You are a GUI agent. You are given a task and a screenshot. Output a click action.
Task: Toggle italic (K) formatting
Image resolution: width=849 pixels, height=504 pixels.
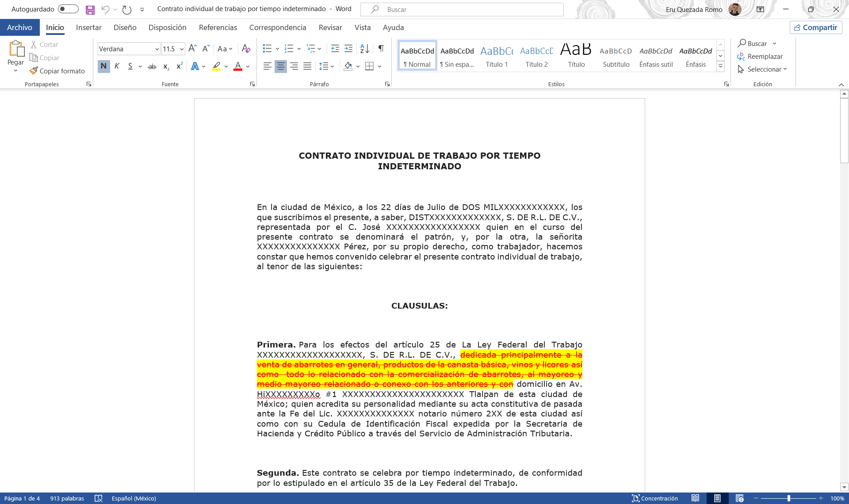[117, 66]
